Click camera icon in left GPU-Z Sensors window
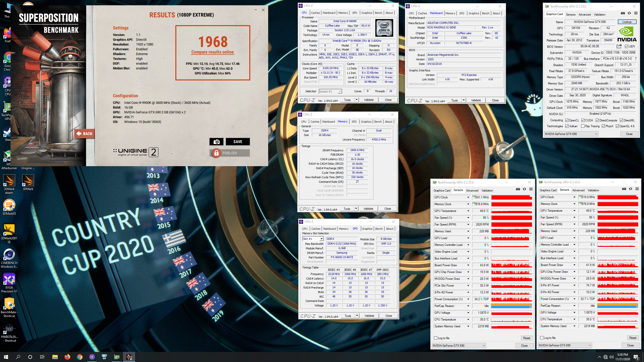This screenshot has width=644, height=362. [518, 189]
